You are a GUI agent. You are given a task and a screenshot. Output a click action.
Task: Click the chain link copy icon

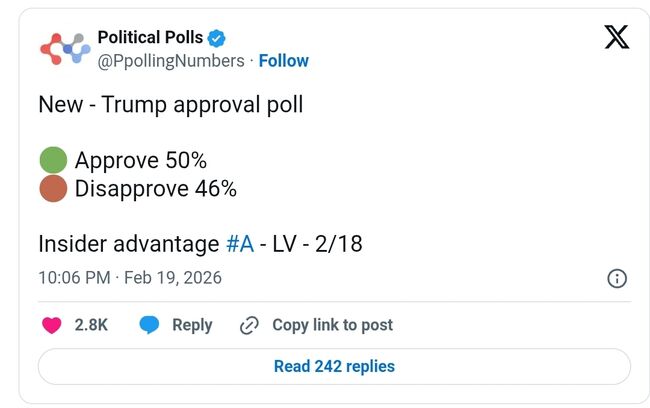coord(250,325)
